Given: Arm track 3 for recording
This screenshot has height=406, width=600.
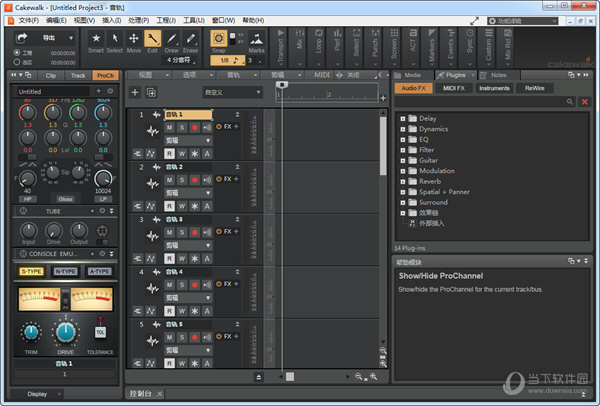Looking at the screenshot, I should point(194,232).
